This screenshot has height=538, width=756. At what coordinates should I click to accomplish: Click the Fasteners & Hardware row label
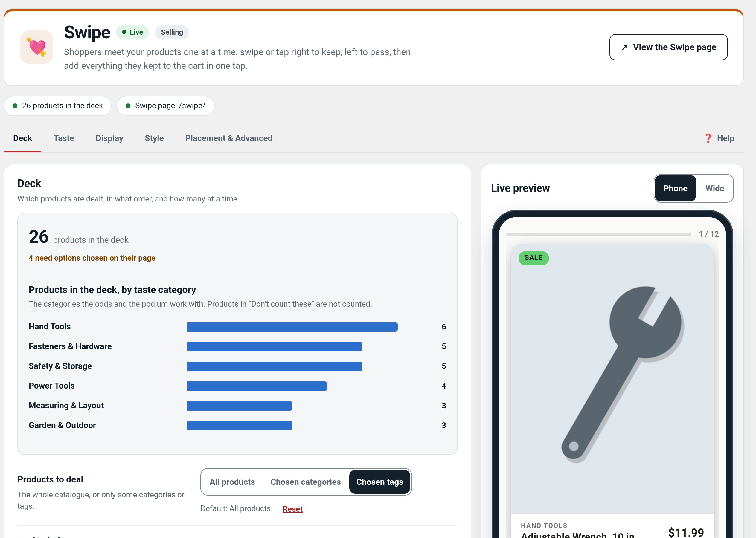tap(70, 346)
